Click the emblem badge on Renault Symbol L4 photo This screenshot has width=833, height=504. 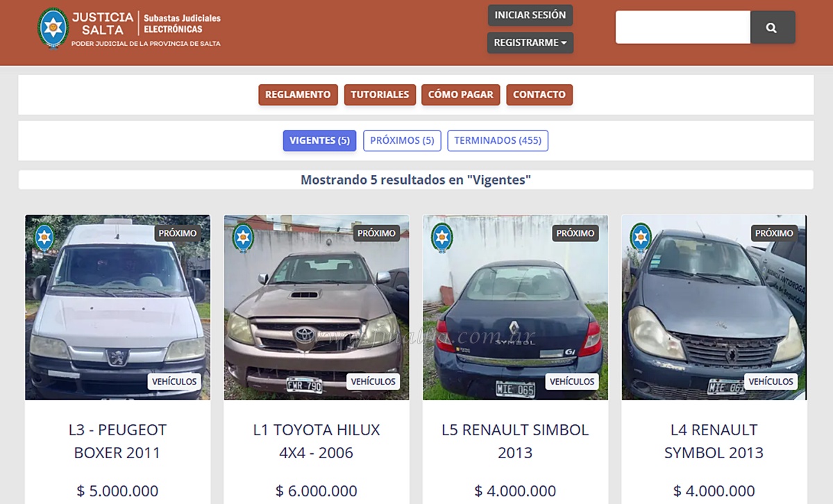[640, 237]
